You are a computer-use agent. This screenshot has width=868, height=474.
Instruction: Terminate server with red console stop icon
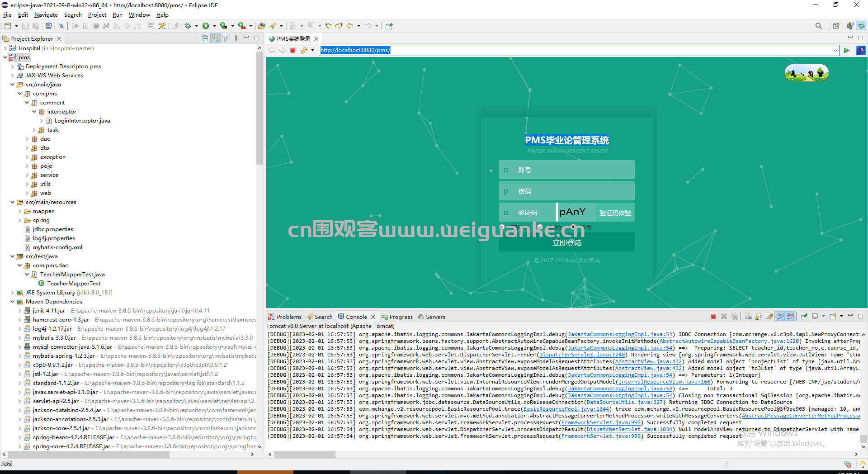coord(713,317)
